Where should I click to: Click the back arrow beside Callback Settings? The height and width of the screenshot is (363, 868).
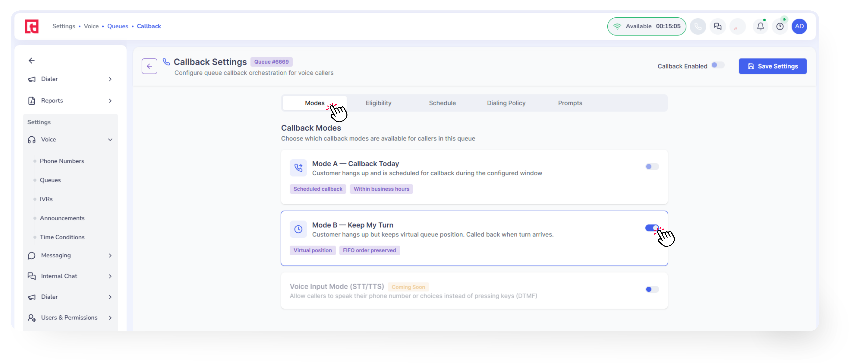[x=149, y=66]
